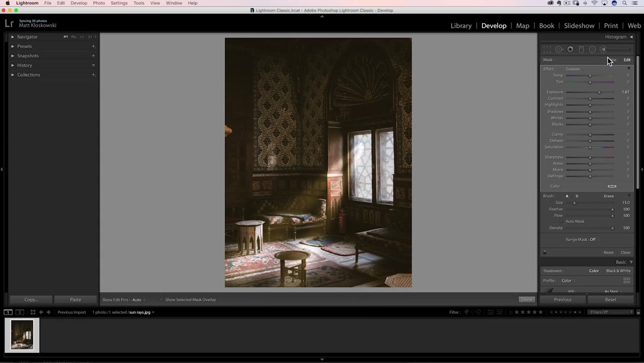Switch to the Library module
The image size is (644, 363).
pyautogui.click(x=461, y=26)
